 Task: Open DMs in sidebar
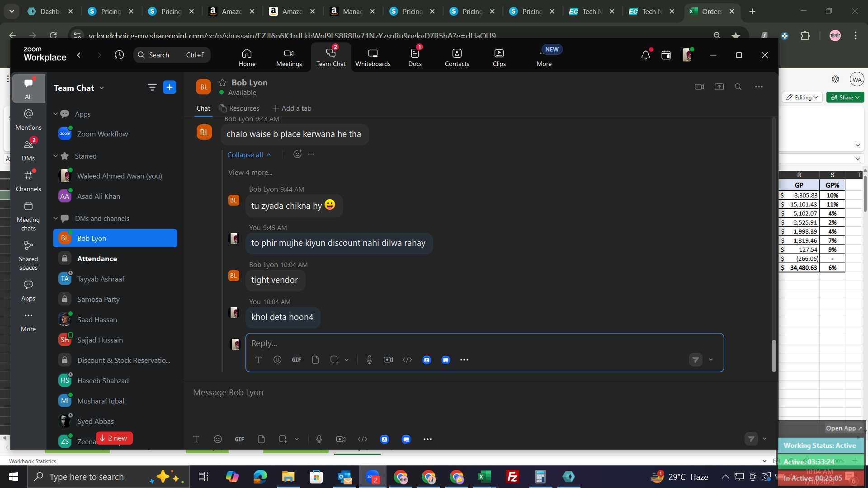coord(28,150)
